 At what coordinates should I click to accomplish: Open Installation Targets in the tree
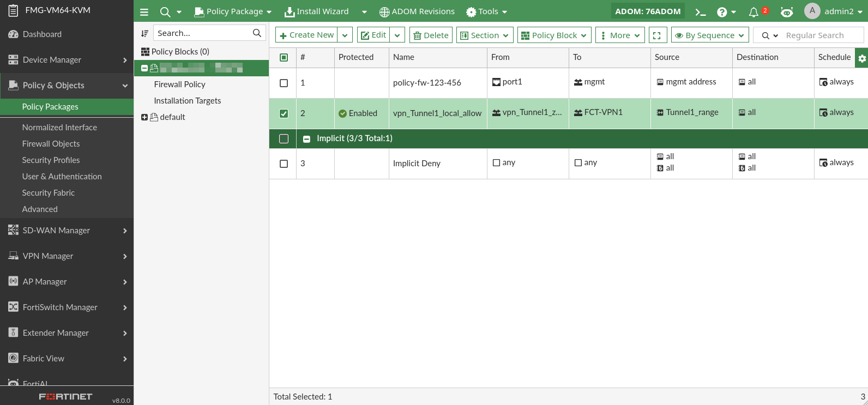point(188,101)
